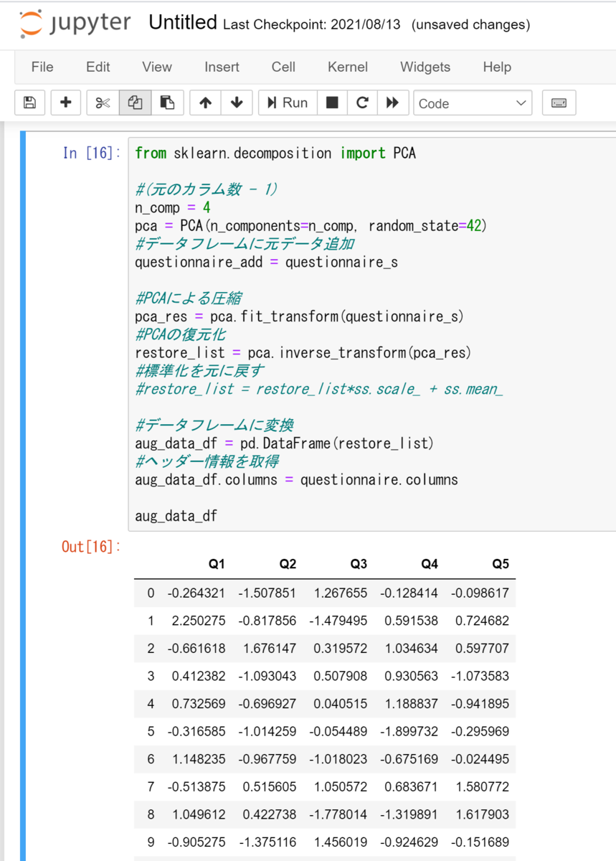Viewport: 616px width, 861px height.
Task: Paste a cell using the paste icon
Action: (166, 102)
